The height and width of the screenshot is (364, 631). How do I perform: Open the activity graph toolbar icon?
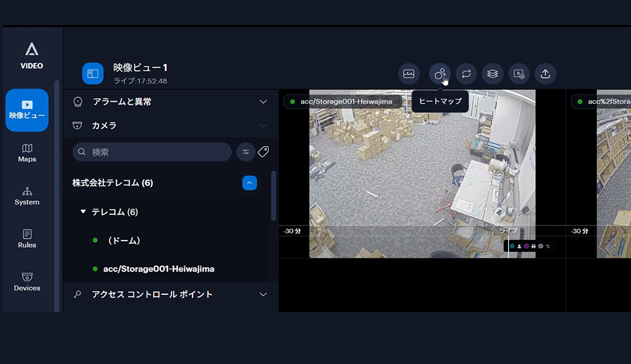click(409, 74)
